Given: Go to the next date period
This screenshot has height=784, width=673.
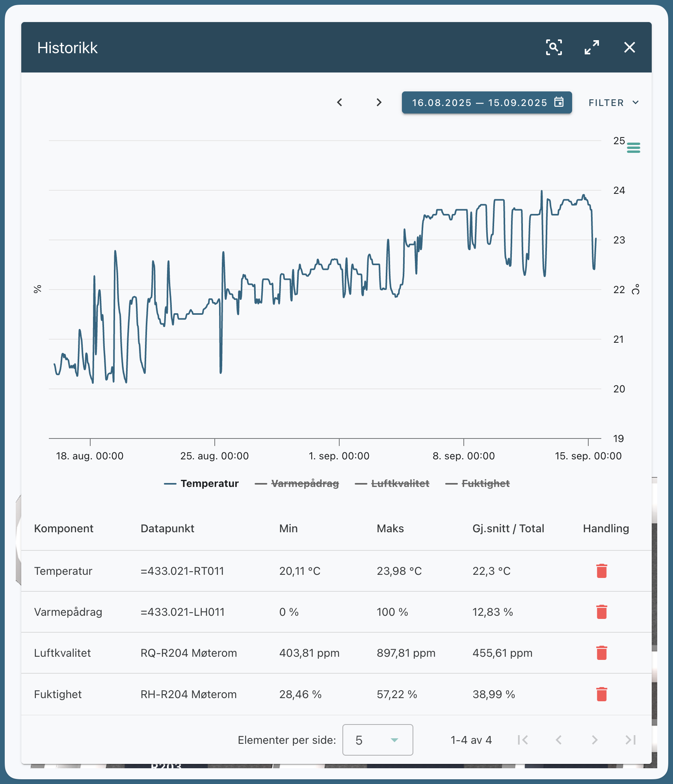Looking at the screenshot, I should click(x=379, y=102).
